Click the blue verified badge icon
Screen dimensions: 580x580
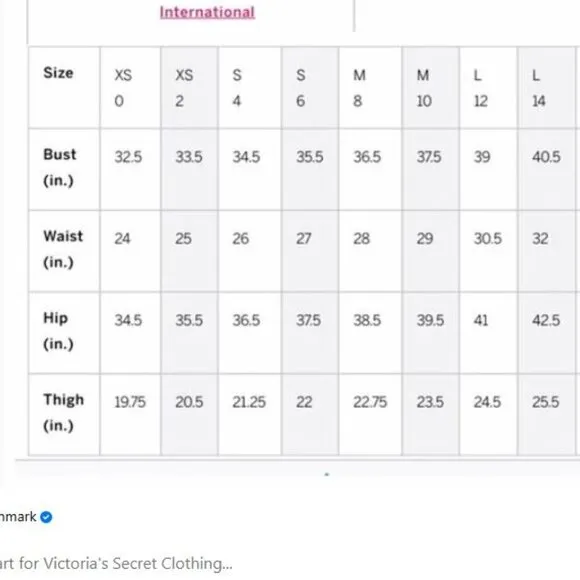(46, 517)
